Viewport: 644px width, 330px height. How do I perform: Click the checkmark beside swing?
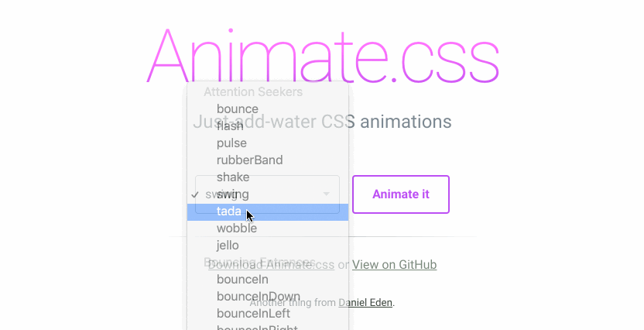tap(195, 194)
